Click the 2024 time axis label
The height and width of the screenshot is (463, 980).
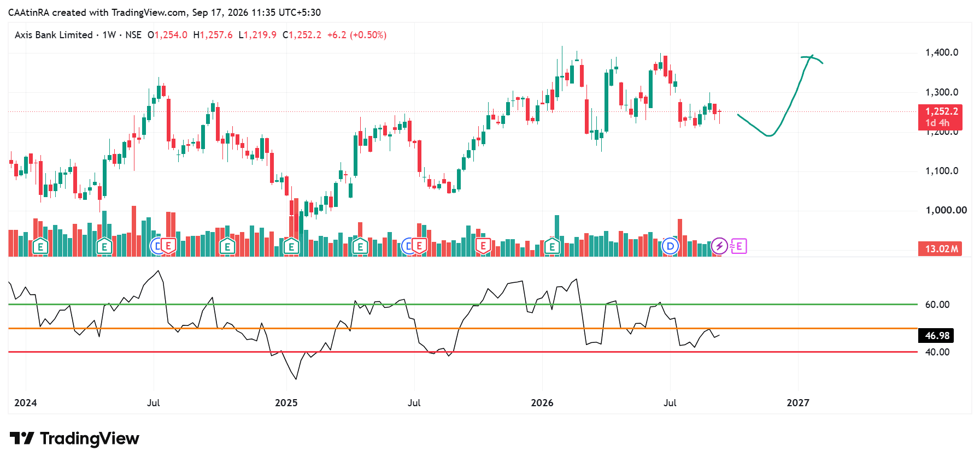point(26,403)
